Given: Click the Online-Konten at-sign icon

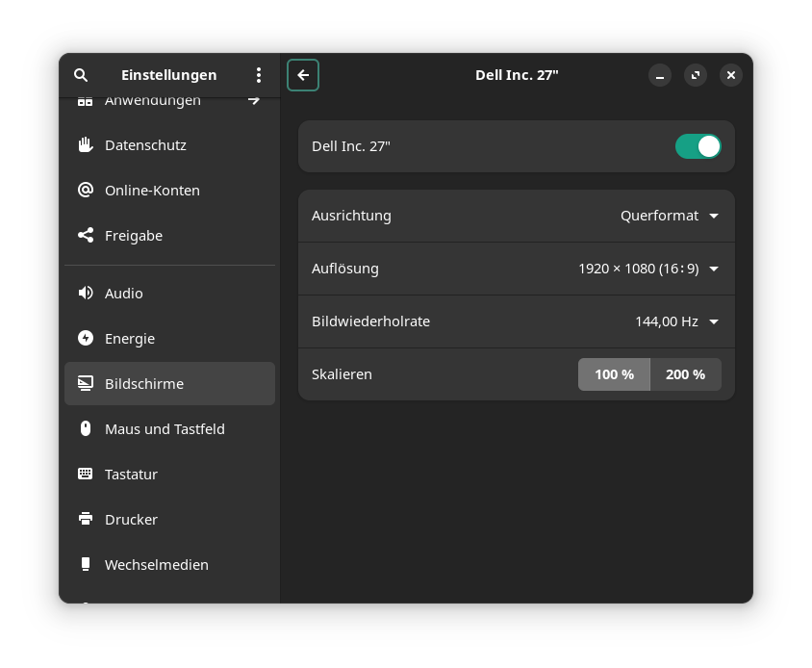Looking at the screenshot, I should [86, 191].
